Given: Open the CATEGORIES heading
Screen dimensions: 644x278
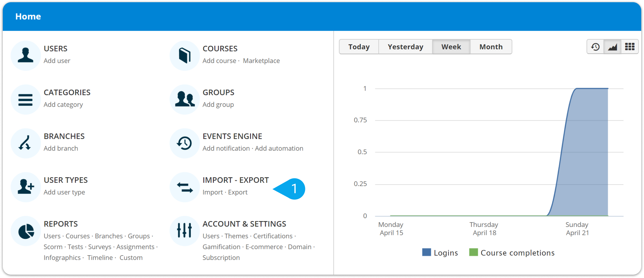Looking at the screenshot, I should click(67, 92).
